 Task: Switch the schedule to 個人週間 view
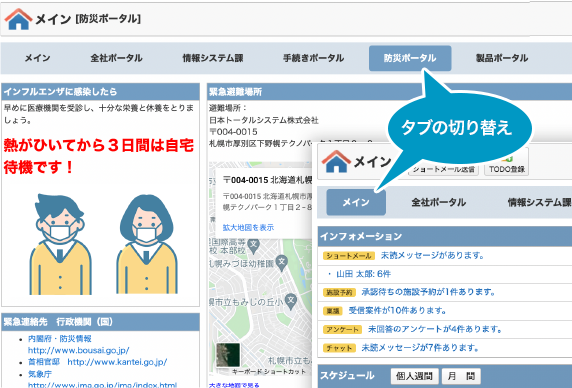414,376
